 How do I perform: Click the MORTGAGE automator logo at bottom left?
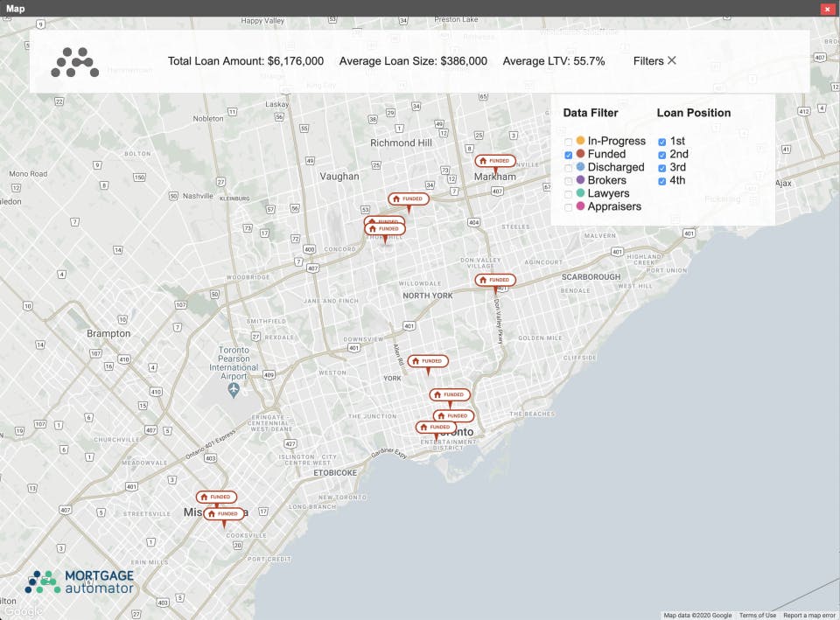coord(80,582)
